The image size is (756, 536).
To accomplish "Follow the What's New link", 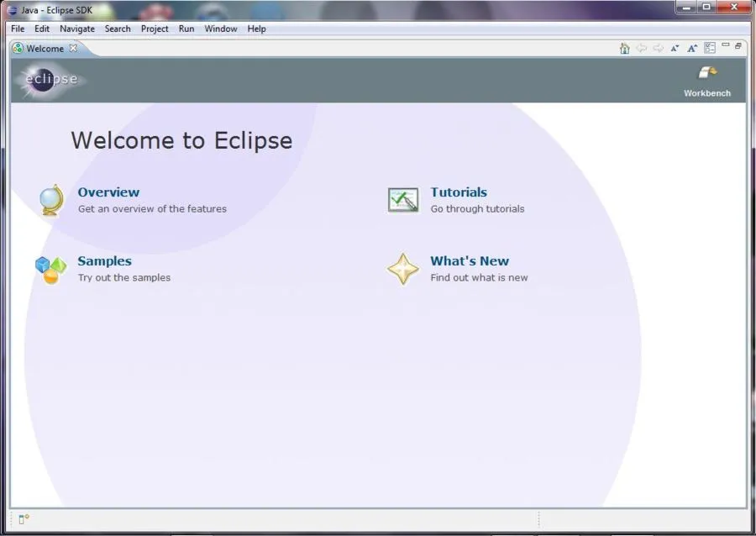I will pyautogui.click(x=470, y=260).
